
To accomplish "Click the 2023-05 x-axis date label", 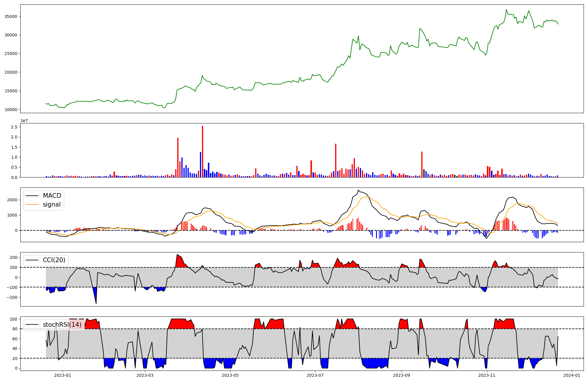I will [x=230, y=375].
